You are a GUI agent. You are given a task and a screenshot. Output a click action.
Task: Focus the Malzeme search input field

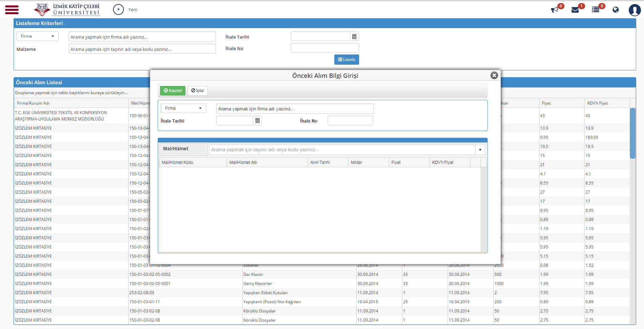142,49
